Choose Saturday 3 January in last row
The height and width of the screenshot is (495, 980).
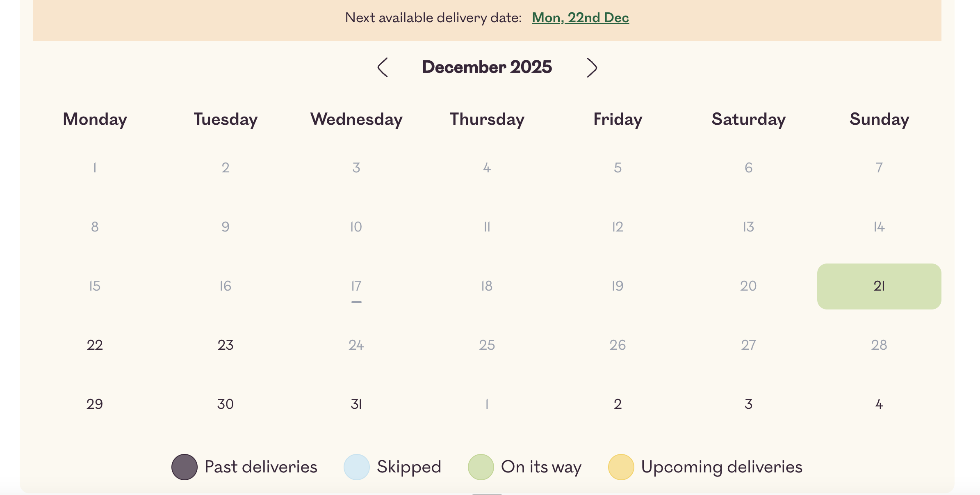click(748, 404)
